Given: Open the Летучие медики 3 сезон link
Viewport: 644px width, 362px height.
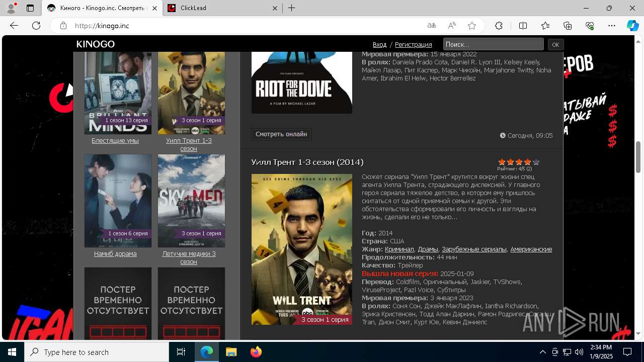Looking at the screenshot, I should (189, 258).
